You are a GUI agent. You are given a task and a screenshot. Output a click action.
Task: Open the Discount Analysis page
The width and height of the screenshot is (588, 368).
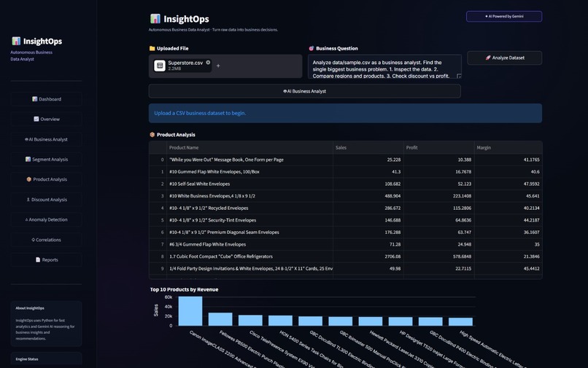pyautogui.click(x=46, y=200)
